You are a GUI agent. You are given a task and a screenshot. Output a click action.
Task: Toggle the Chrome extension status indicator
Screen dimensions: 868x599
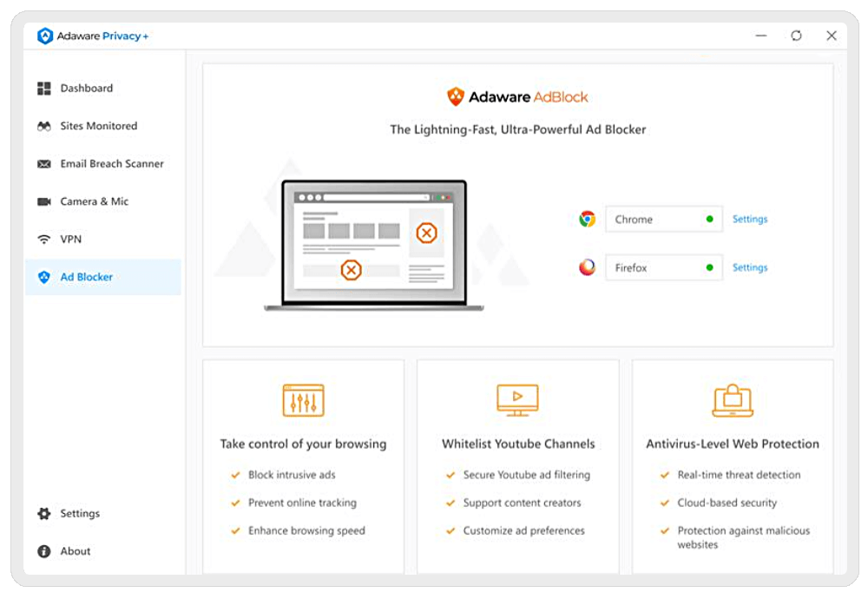[711, 219]
